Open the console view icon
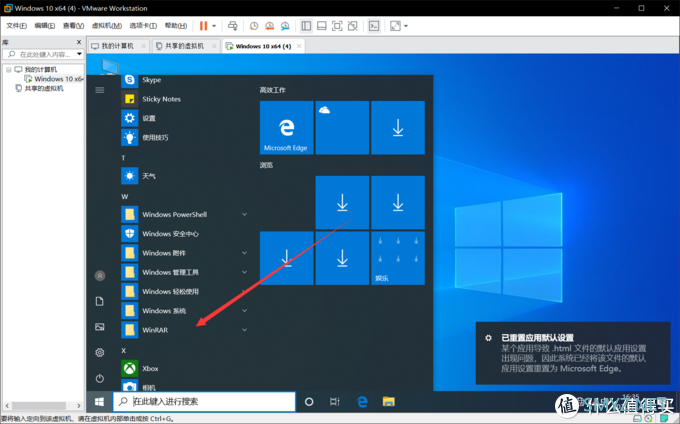 tap(374, 26)
